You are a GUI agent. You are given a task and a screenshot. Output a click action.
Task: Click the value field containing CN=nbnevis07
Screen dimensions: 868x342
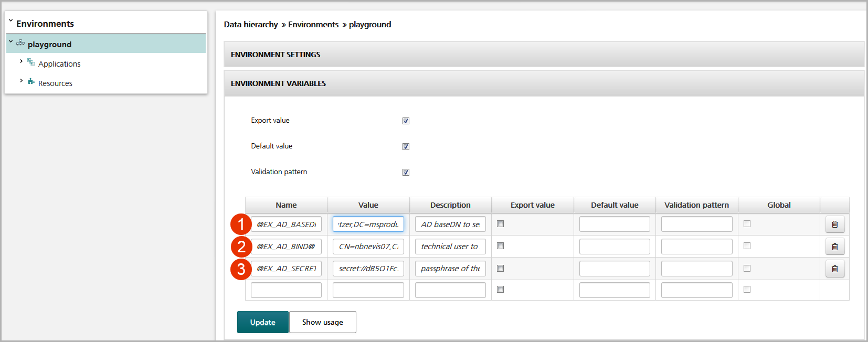tap(368, 247)
